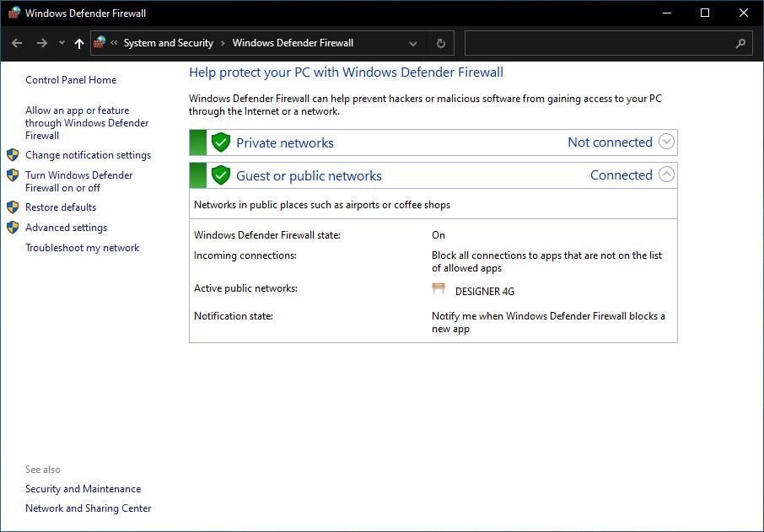
Task: Click the Notification state label
Action: 234,315
